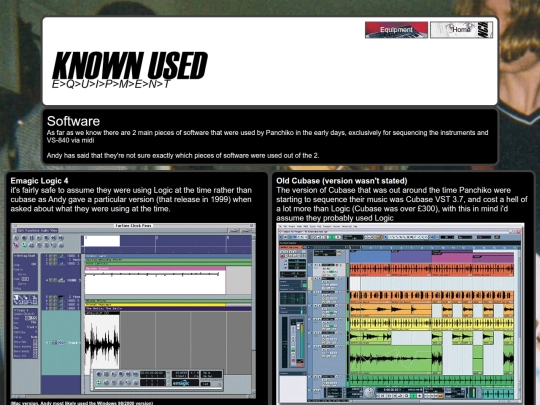
Task: Open the Emagic Logic 4 screenshot image
Action: pos(133,311)
